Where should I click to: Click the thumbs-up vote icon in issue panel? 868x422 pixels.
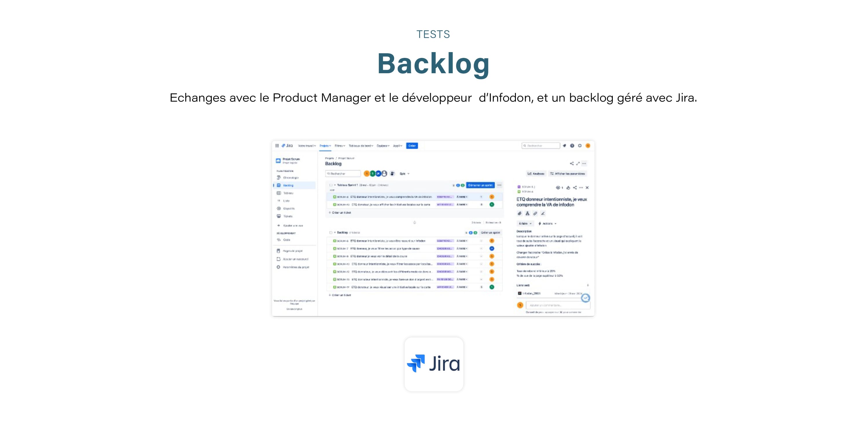569,188
